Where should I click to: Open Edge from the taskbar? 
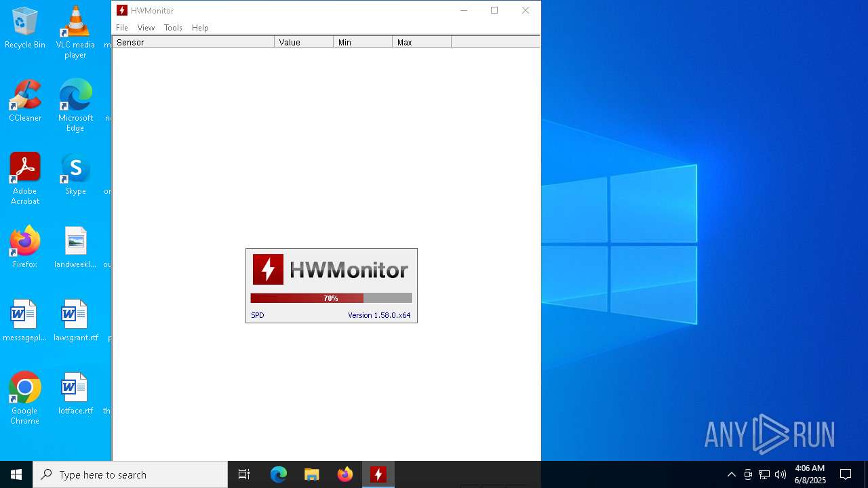tap(279, 474)
